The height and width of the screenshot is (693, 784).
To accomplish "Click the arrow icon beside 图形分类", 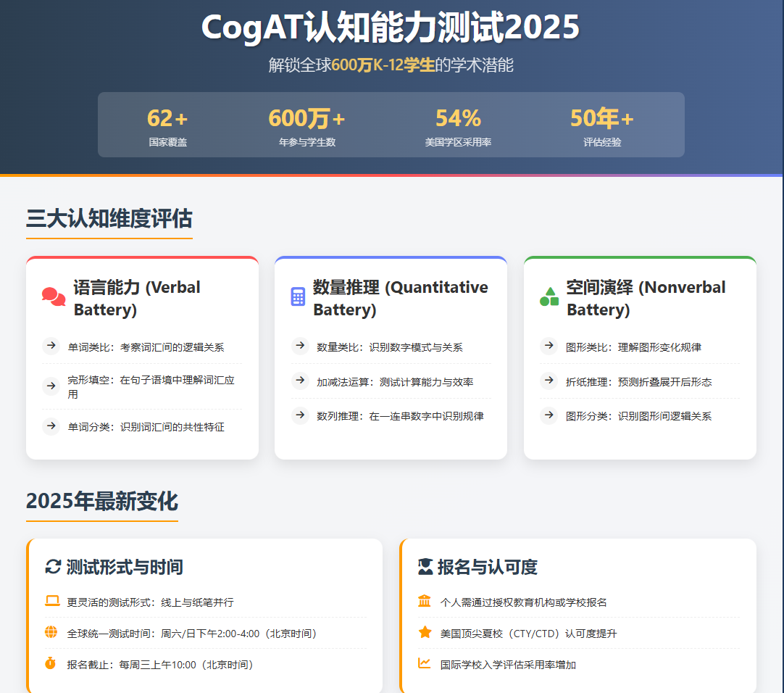I will [x=549, y=415].
